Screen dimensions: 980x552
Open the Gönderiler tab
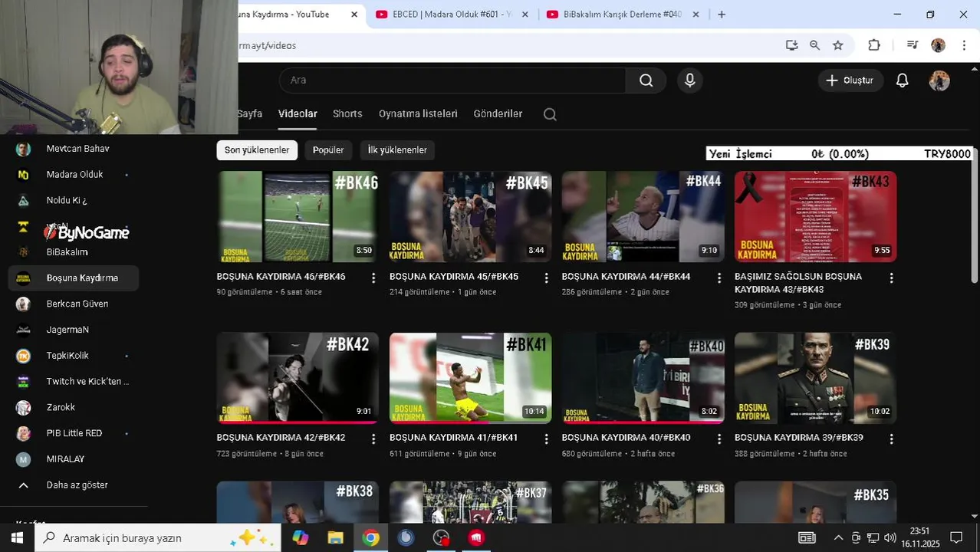(x=498, y=113)
